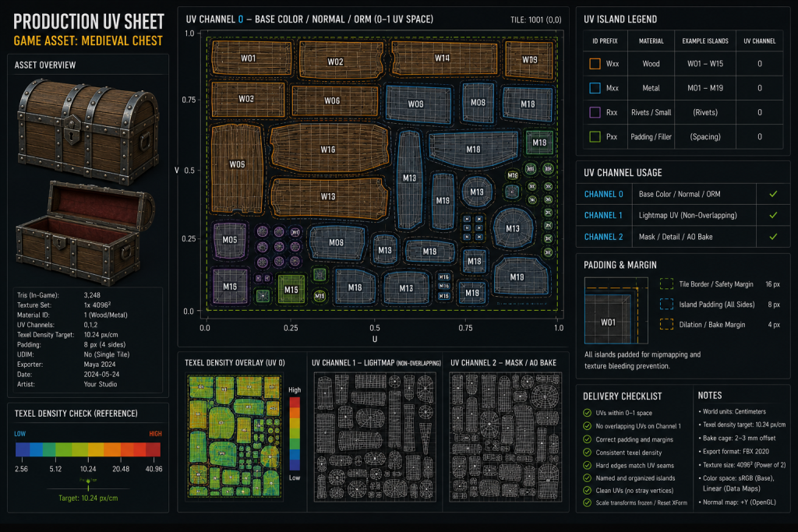Image resolution: width=798 pixels, height=532 pixels.
Task: Select the orange W06 wood island
Action: (x=335, y=100)
